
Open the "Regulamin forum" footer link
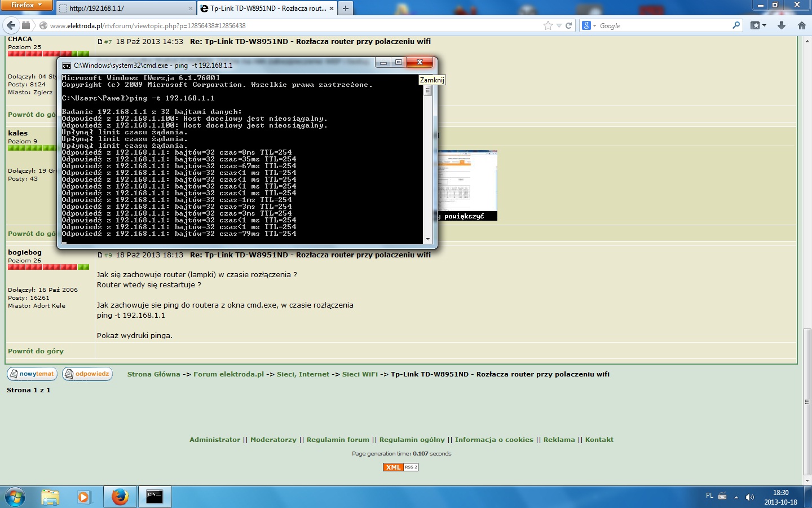338,440
